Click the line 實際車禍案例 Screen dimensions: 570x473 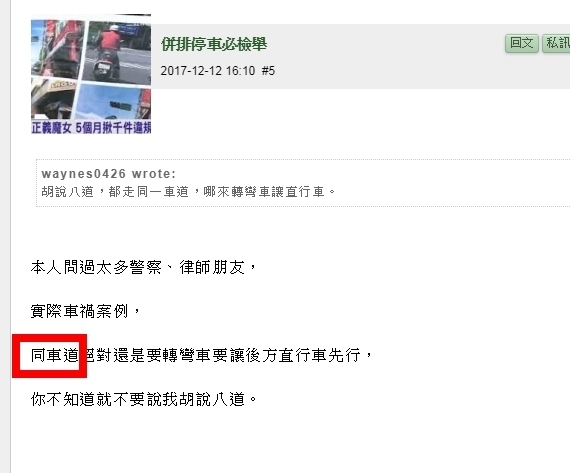pyautogui.click(x=79, y=312)
